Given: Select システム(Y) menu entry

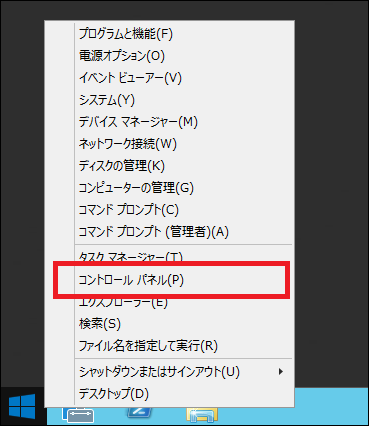Looking at the screenshot, I should pyautogui.click(x=170, y=100).
